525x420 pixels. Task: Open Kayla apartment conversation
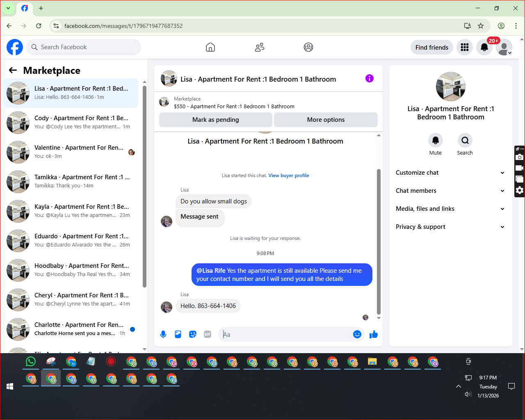71,211
